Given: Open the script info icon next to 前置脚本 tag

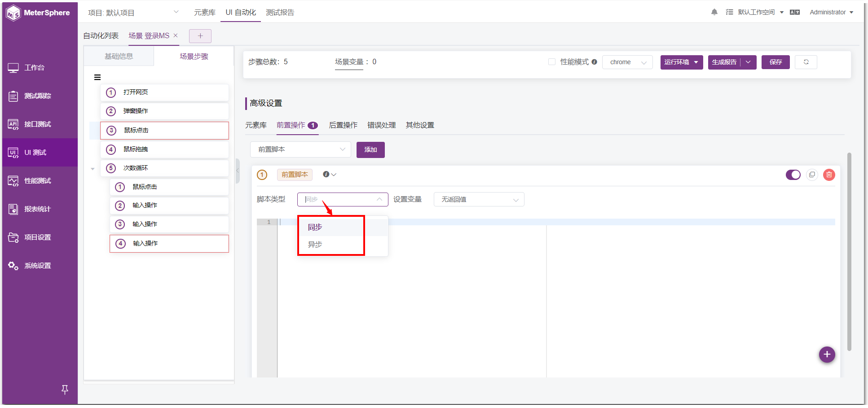Looking at the screenshot, I should (x=326, y=174).
